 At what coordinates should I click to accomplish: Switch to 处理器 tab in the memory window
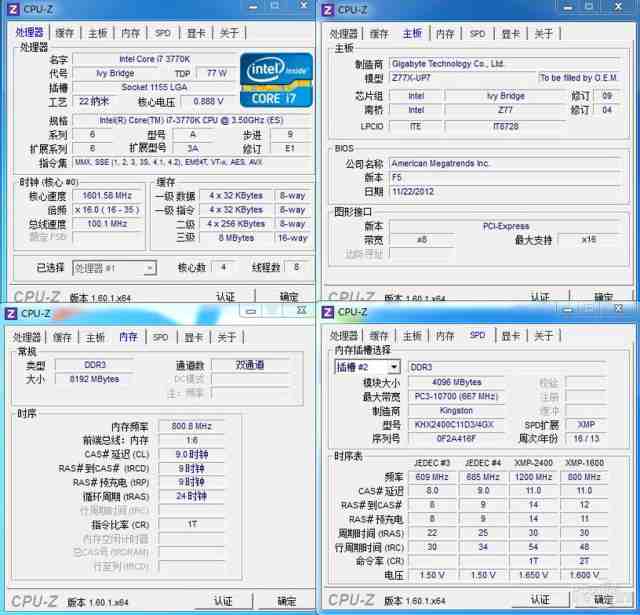[x=27, y=337]
